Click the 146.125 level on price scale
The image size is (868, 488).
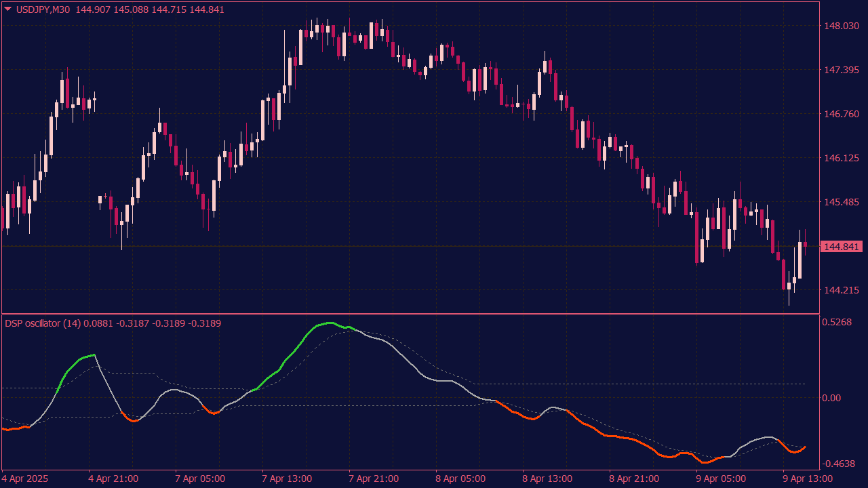click(x=841, y=158)
